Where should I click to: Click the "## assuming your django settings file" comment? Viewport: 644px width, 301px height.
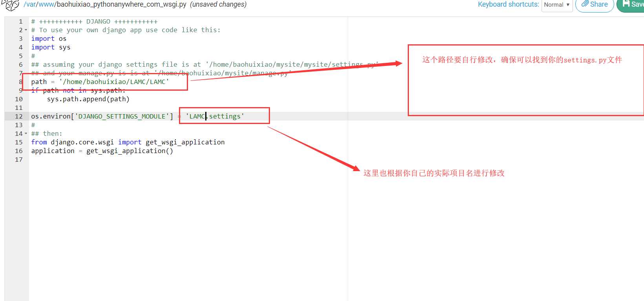point(205,65)
